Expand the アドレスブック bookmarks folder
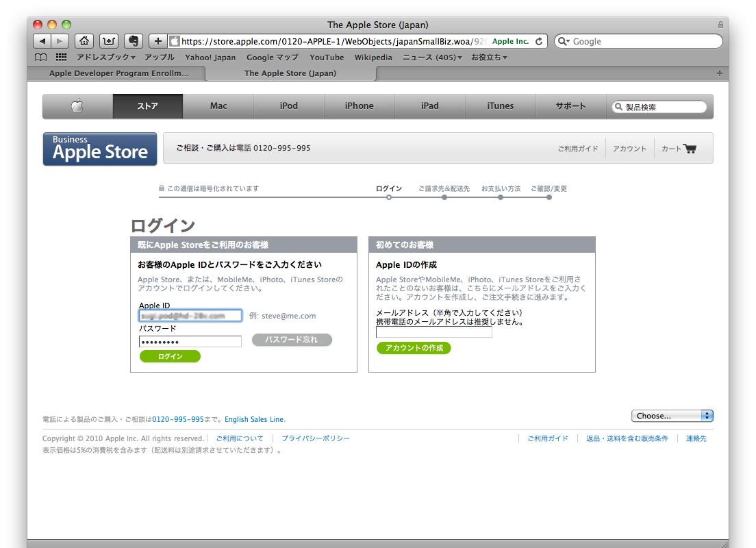The width and height of the screenshot is (756, 548). (x=105, y=58)
